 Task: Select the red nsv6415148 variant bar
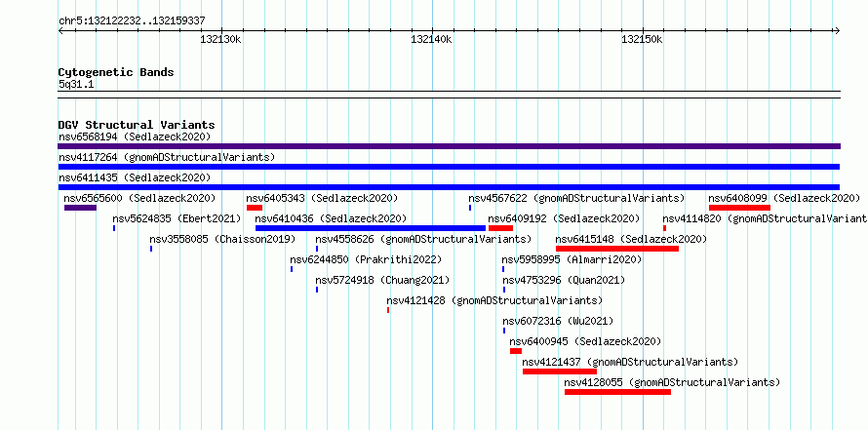(x=617, y=249)
